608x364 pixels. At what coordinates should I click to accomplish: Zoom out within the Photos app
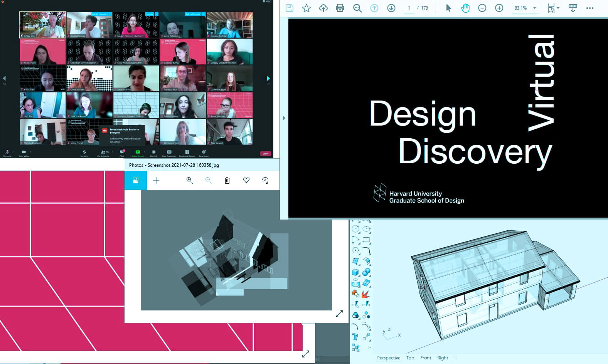[208, 180]
